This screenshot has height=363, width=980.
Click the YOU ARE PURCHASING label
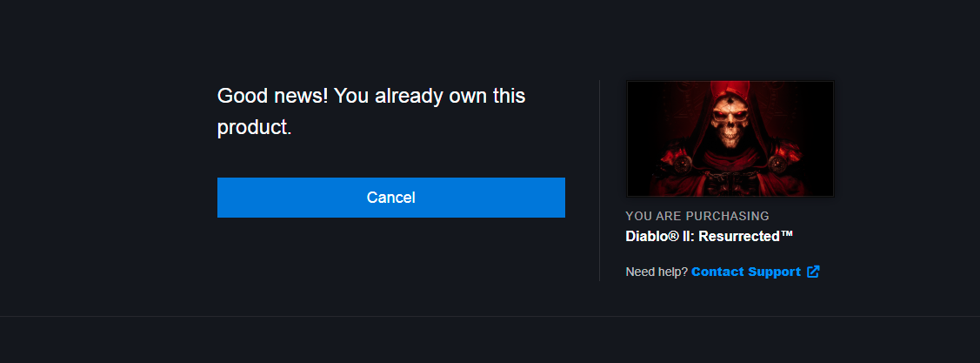[x=697, y=216]
